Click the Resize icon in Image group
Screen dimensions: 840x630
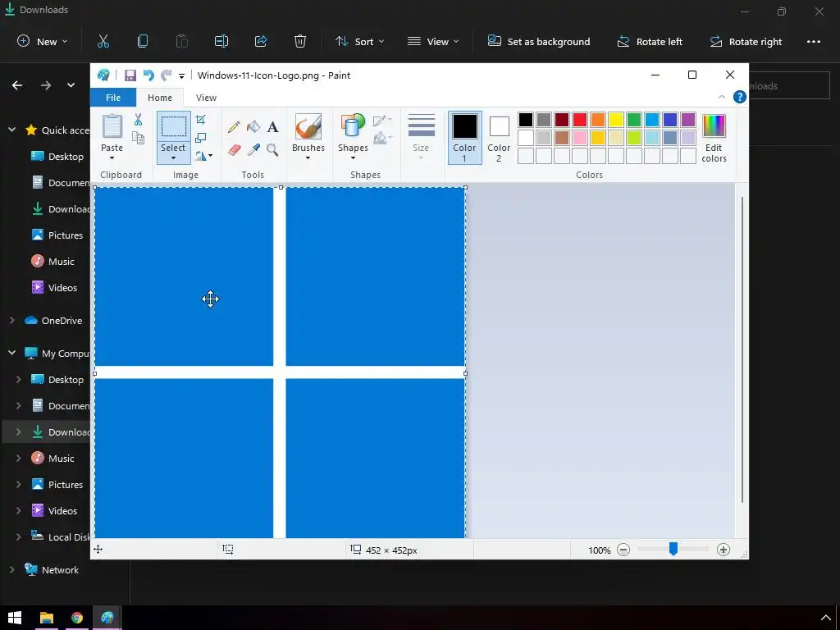coord(201,138)
